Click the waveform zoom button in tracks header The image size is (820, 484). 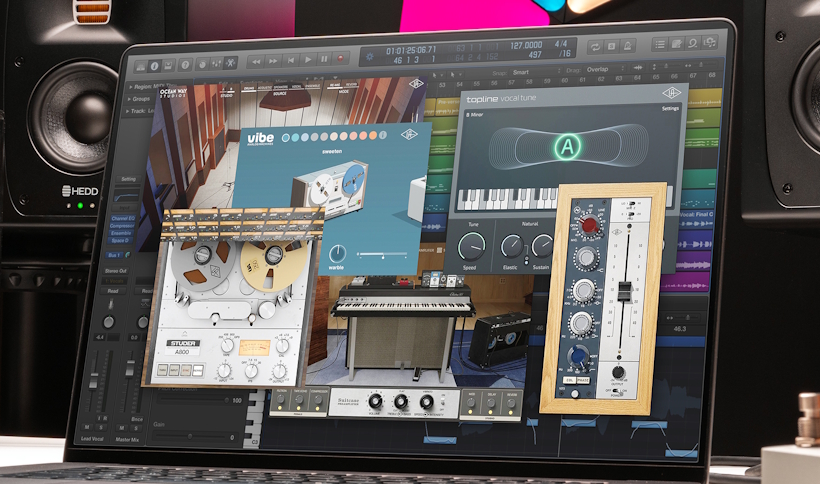point(638,67)
